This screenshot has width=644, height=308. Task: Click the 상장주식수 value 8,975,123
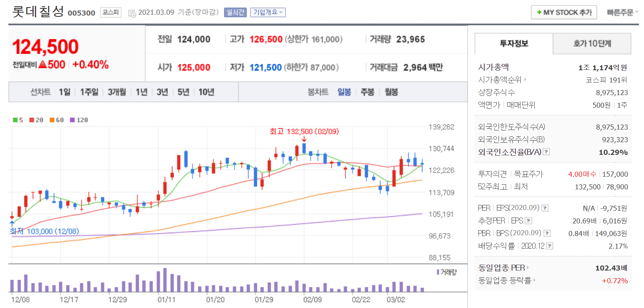tap(612, 92)
